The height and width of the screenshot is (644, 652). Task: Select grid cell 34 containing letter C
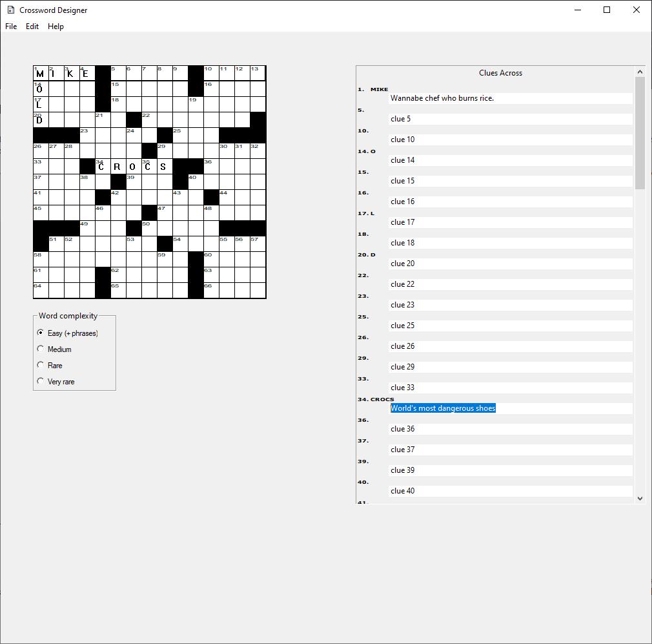(x=103, y=167)
